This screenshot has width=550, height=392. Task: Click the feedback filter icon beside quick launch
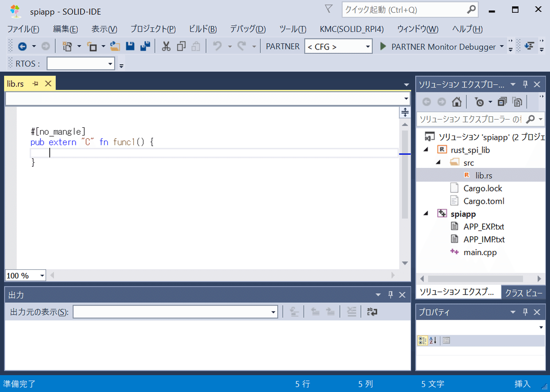coord(329,9)
